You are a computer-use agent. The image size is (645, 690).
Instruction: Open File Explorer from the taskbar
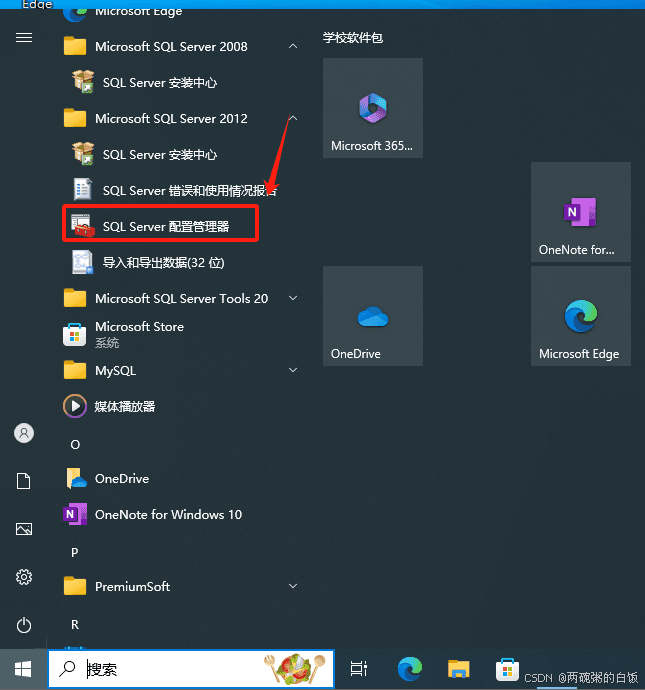point(458,669)
